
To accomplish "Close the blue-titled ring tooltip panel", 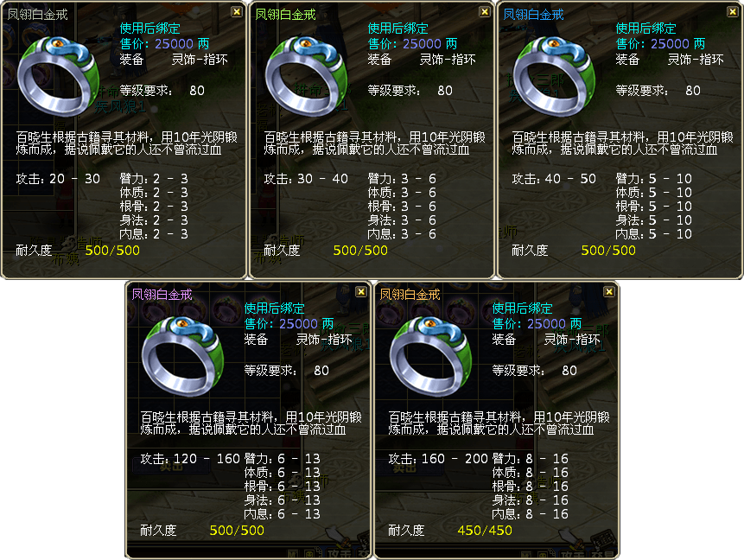I will 732,12.
